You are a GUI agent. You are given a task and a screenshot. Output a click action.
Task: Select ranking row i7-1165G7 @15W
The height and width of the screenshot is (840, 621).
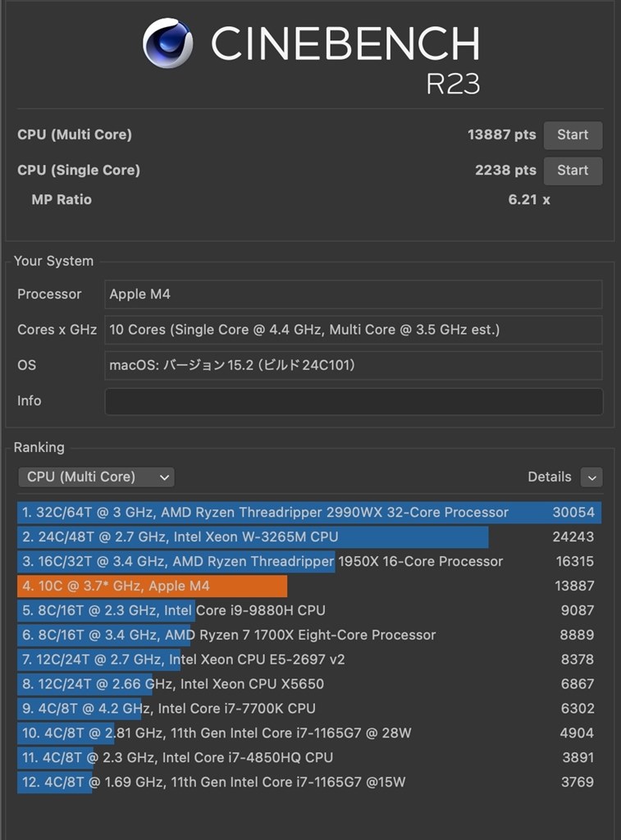309,782
